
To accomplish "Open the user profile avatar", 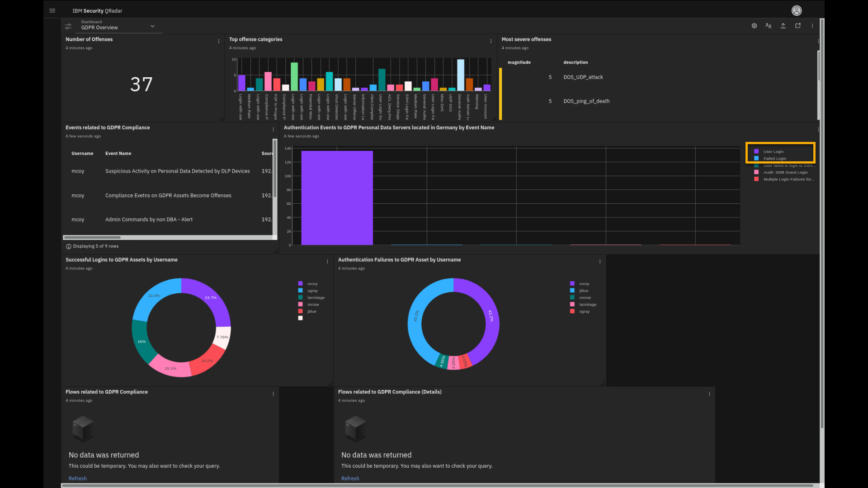I will [x=797, y=10].
